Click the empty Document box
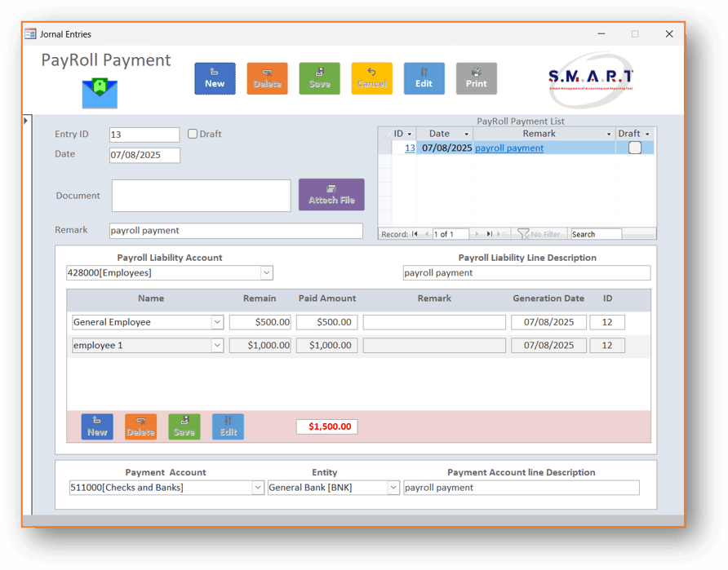The image size is (728, 570). tap(201, 196)
